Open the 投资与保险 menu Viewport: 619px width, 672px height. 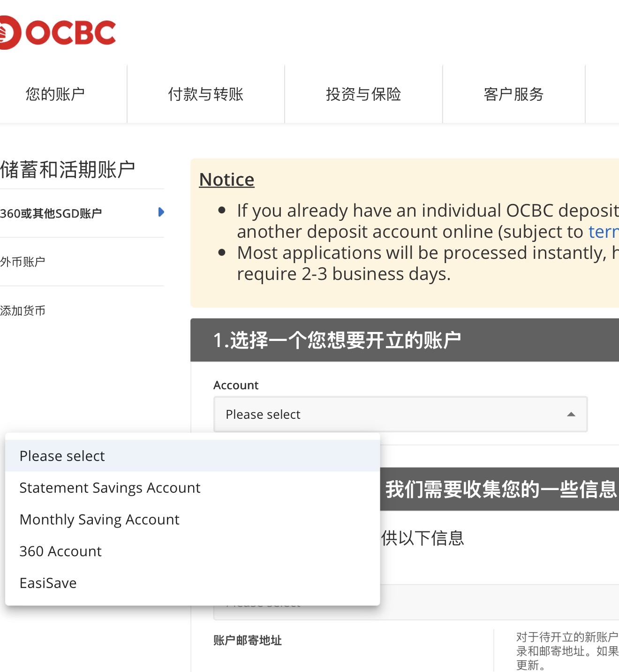[363, 94]
